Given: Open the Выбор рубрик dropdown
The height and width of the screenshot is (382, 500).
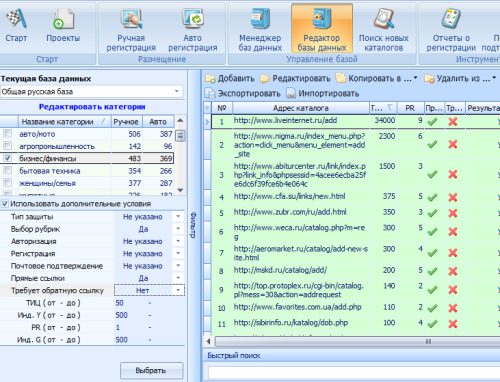Looking at the screenshot, I should [178, 229].
